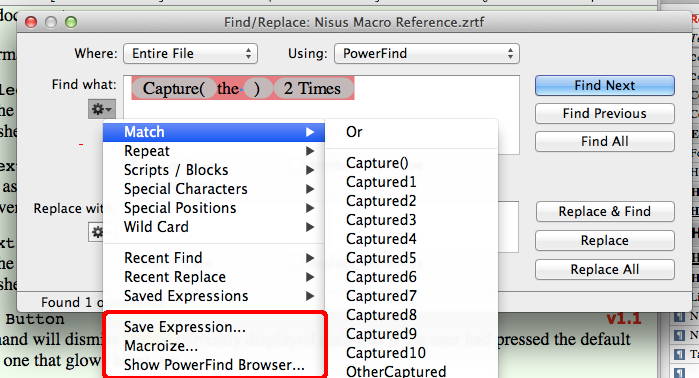Click the green zoom window button
This screenshot has height=378, width=699.
click(x=71, y=22)
